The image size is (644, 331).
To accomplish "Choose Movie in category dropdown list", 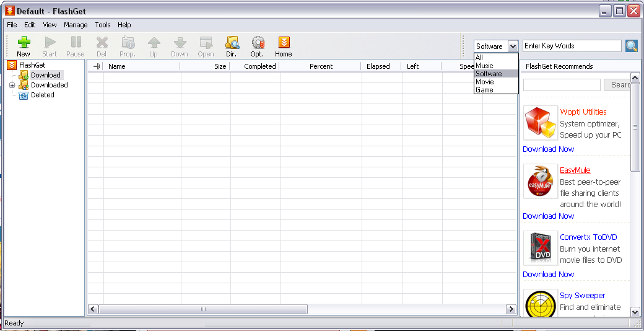I will tap(496, 82).
